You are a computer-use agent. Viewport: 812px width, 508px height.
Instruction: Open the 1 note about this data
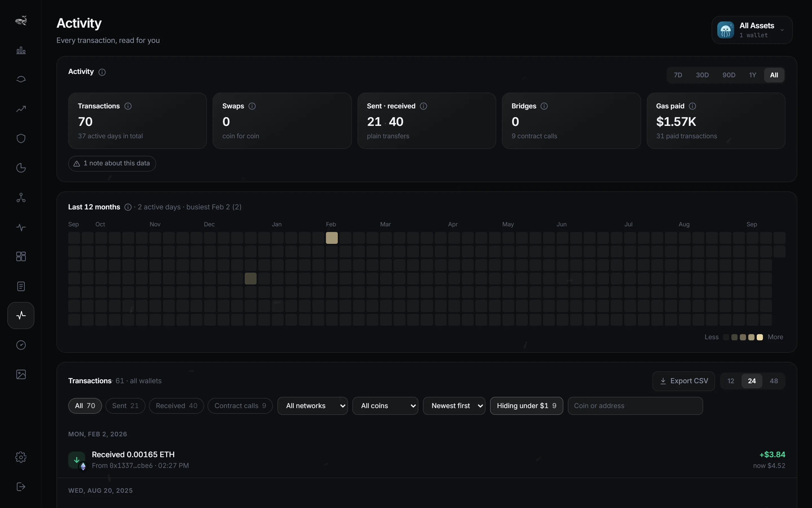point(112,164)
